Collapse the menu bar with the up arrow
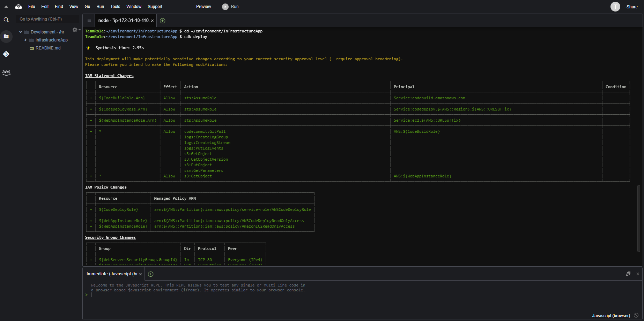Screen dimensions: 644x321 pos(6,7)
